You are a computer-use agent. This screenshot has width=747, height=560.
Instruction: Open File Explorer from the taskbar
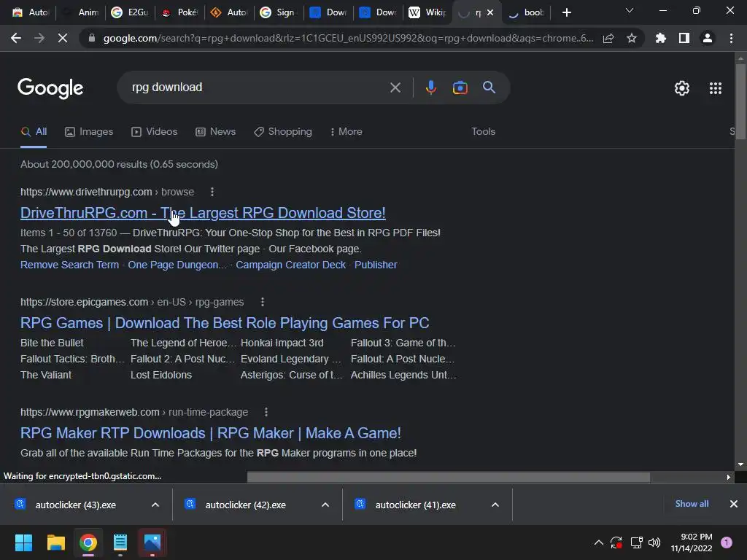coord(55,542)
